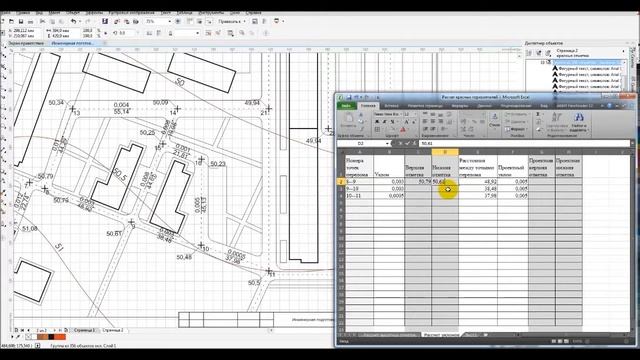
Task: Click the Excel Файл tab
Action: click(x=346, y=106)
